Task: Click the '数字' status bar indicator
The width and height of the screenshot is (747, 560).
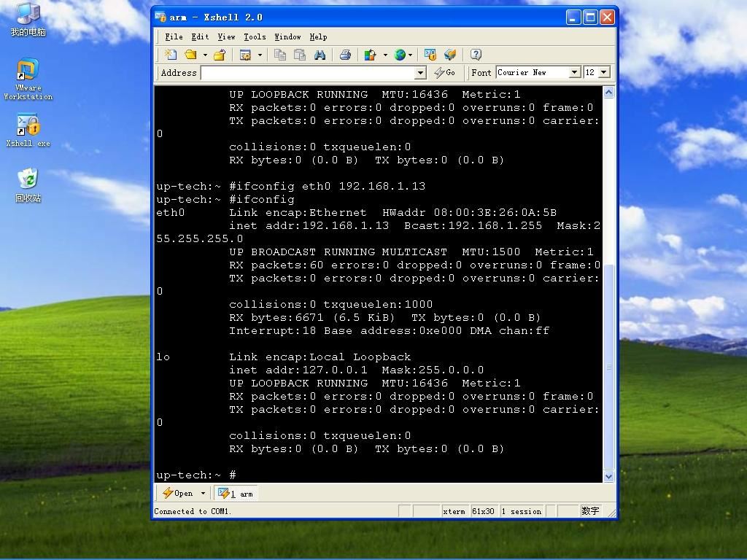Action: click(x=590, y=511)
